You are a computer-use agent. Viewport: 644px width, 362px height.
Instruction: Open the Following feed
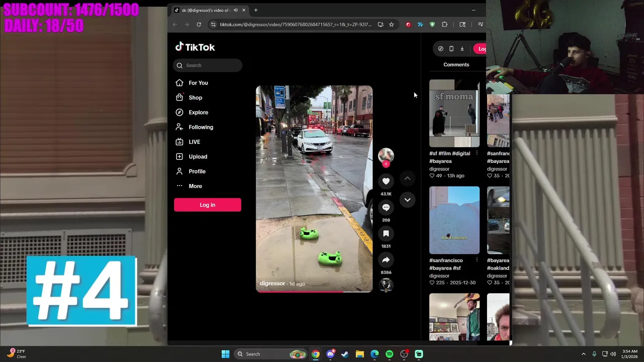tap(195, 127)
